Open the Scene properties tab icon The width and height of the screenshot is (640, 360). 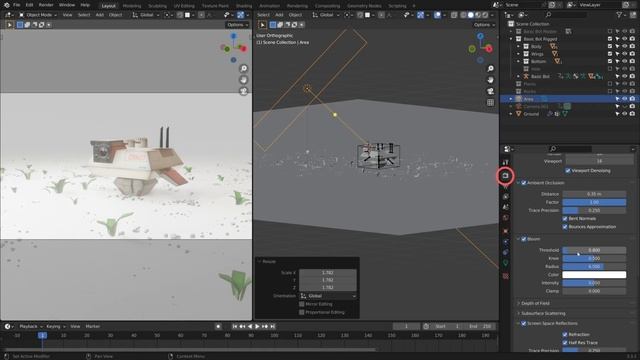[505, 207]
